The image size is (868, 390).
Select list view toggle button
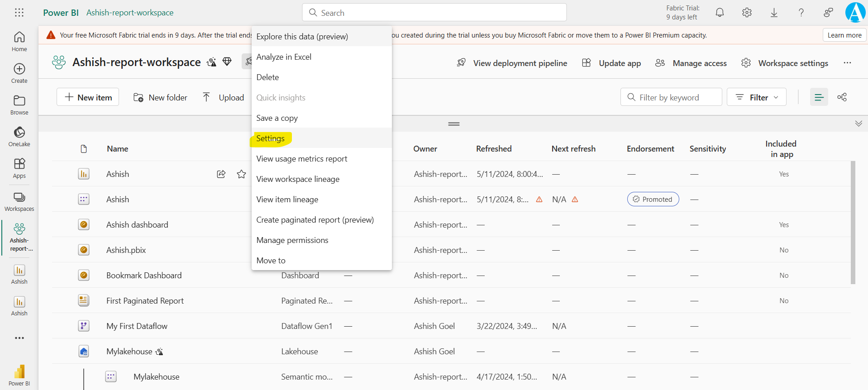point(819,97)
